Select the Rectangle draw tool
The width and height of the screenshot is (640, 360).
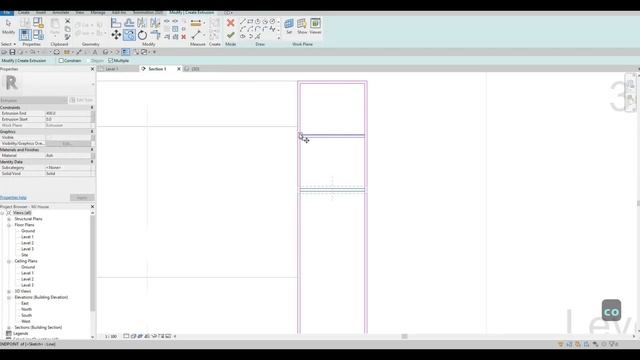[250, 21]
